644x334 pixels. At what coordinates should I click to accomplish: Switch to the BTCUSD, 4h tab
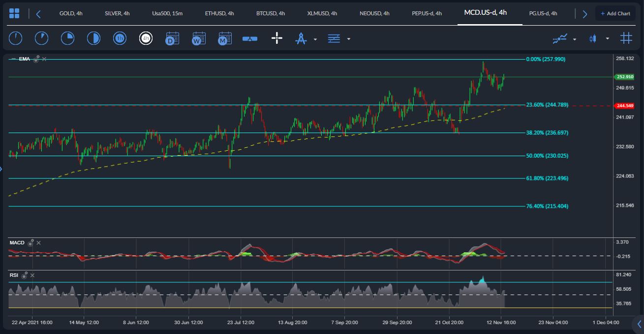pyautogui.click(x=270, y=13)
